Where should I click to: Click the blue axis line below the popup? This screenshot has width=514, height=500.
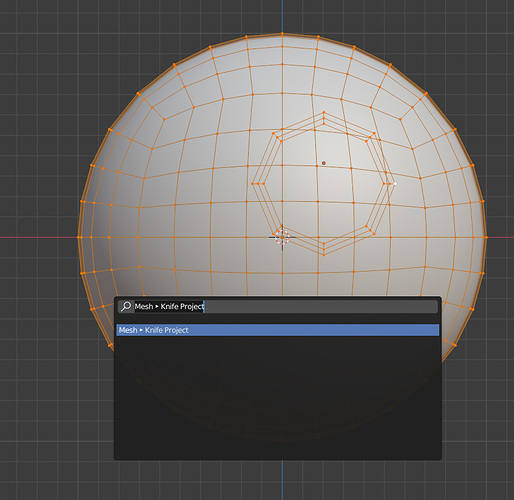tap(282, 480)
